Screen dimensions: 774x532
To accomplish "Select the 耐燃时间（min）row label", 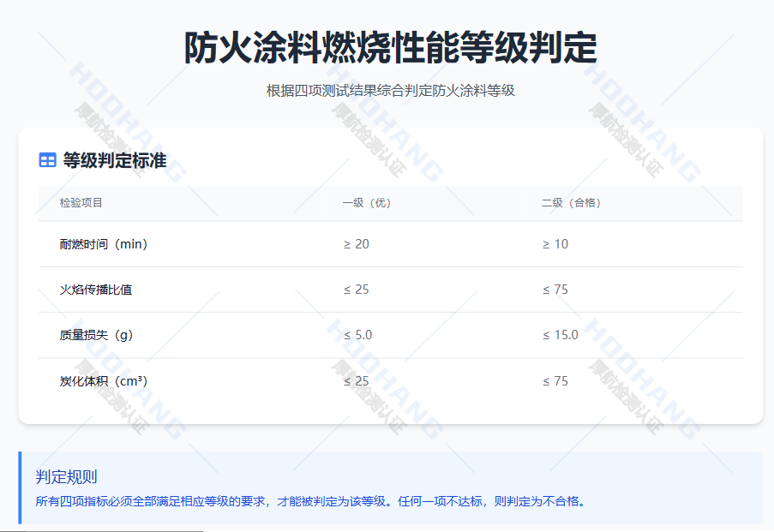I will (105, 244).
